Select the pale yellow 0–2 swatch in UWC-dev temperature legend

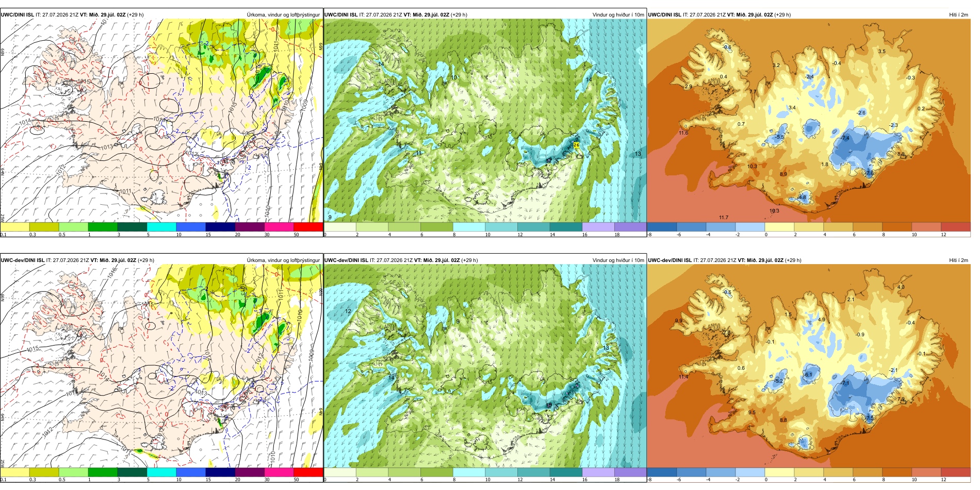point(779,472)
